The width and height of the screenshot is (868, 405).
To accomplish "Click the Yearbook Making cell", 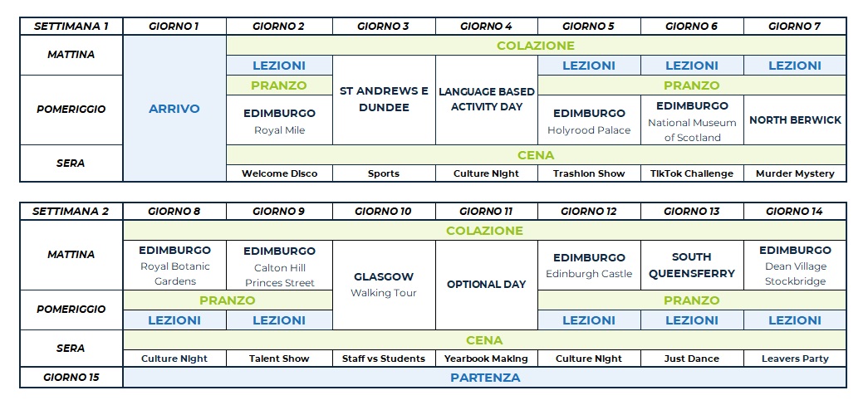I will pos(487,359).
